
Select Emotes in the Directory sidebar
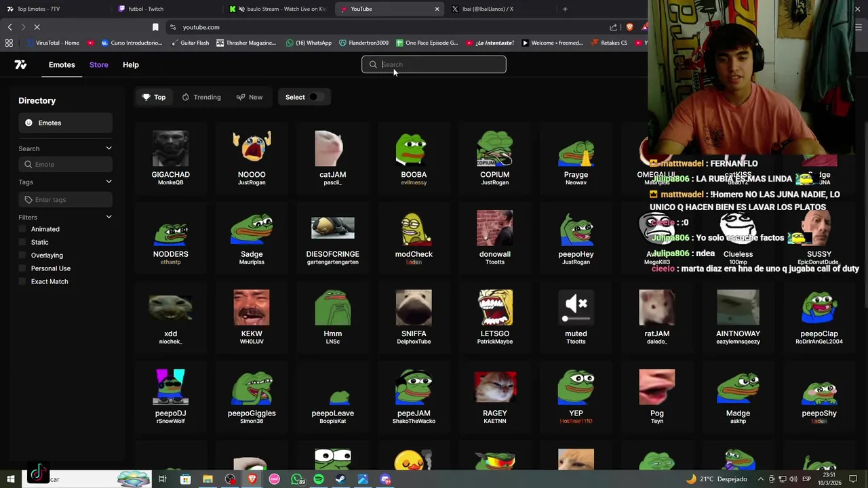coord(65,123)
